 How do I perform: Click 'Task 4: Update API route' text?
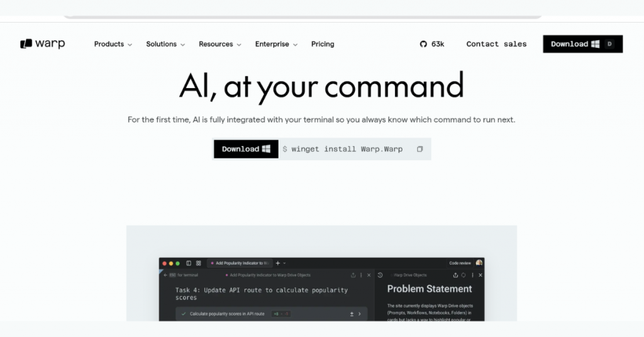pyautogui.click(x=217, y=290)
